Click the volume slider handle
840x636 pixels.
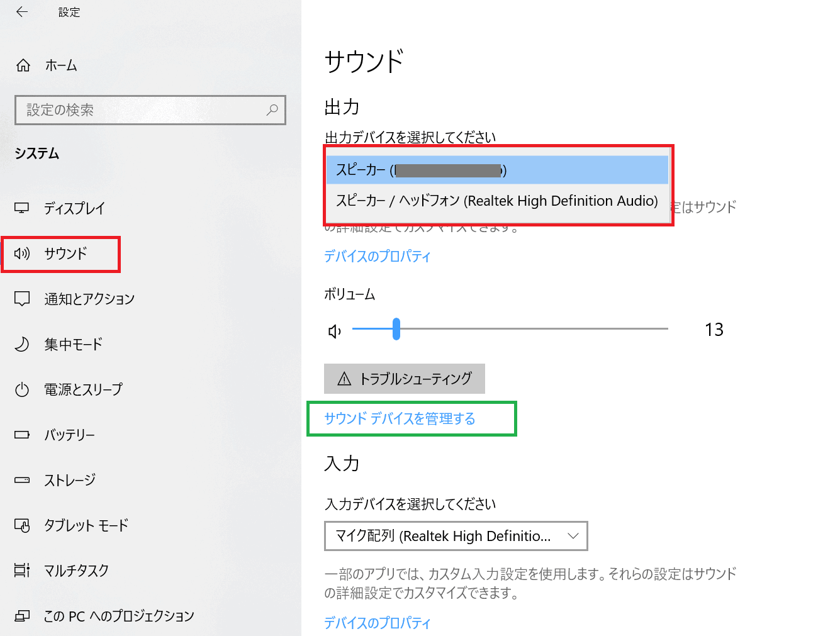pyautogui.click(x=396, y=329)
